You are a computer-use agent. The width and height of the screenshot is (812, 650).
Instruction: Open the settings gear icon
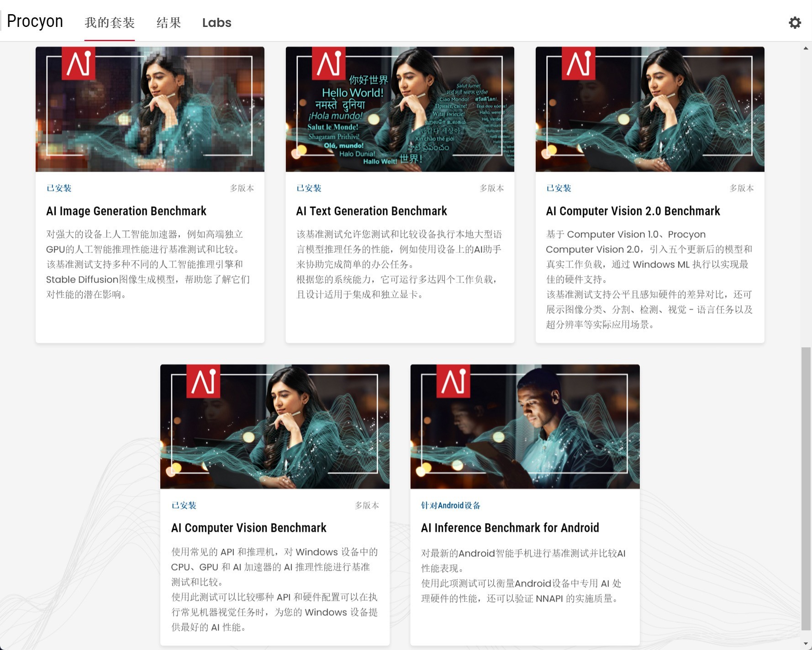coord(795,22)
